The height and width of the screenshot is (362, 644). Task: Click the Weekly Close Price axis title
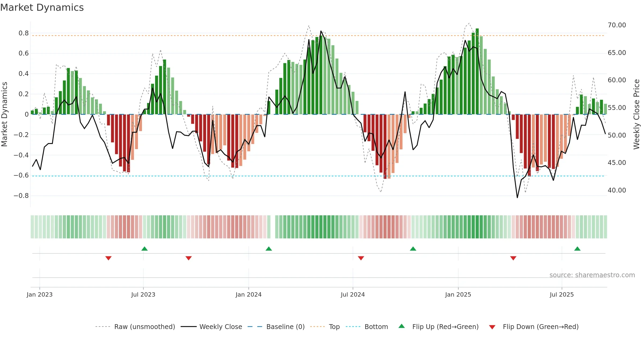point(637,114)
